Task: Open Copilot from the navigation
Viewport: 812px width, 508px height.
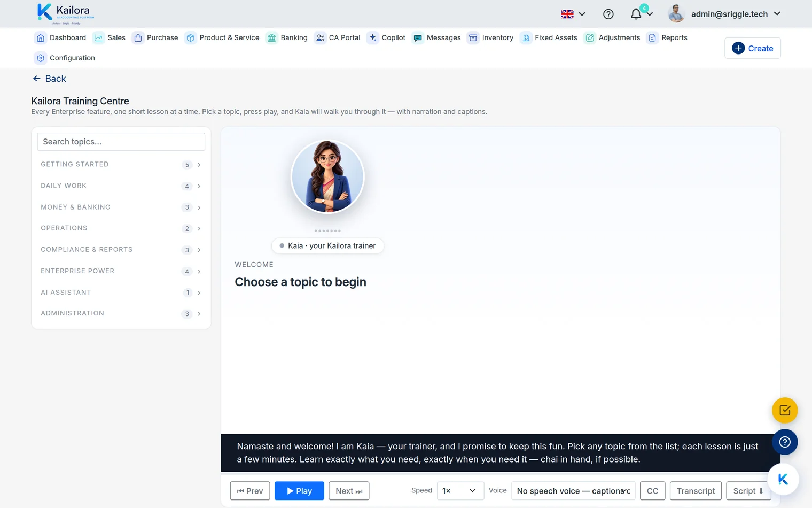Action: tap(387, 37)
